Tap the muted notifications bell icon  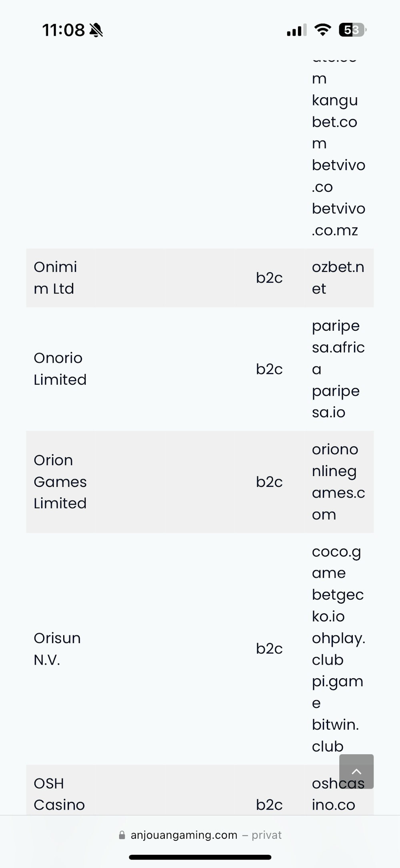tap(96, 30)
